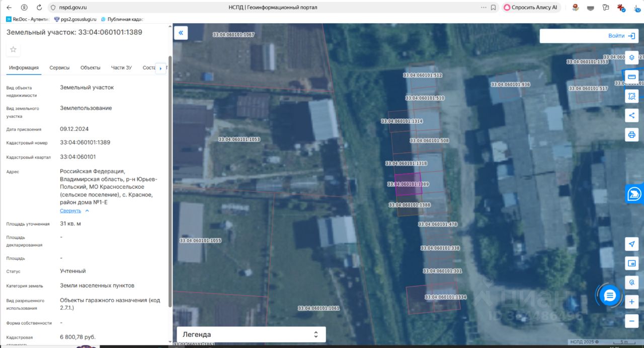
Task: Select the ruler measurement tool
Action: [x=632, y=77]
